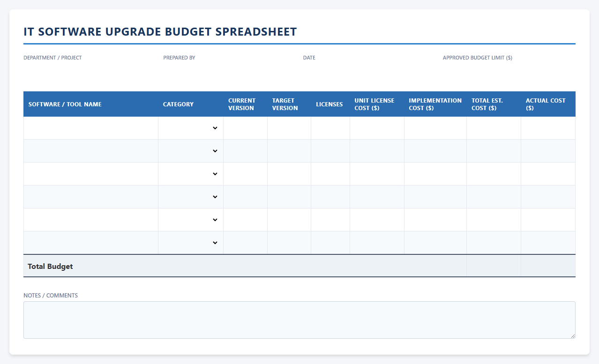Focus sixth row Implementation Cost cell
This screenshot has width=599, height=364.
point(435,243)
